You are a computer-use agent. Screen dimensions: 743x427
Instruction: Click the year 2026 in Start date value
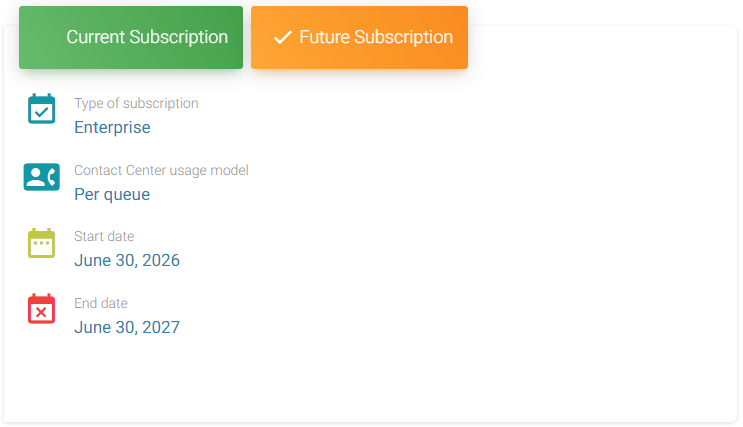[160, 261]
